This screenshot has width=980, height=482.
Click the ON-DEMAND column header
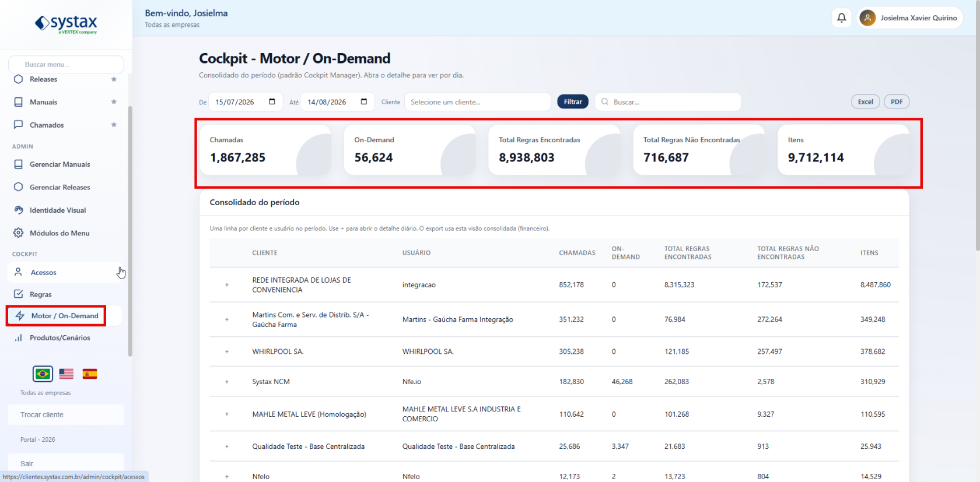(x=626, y=253)
